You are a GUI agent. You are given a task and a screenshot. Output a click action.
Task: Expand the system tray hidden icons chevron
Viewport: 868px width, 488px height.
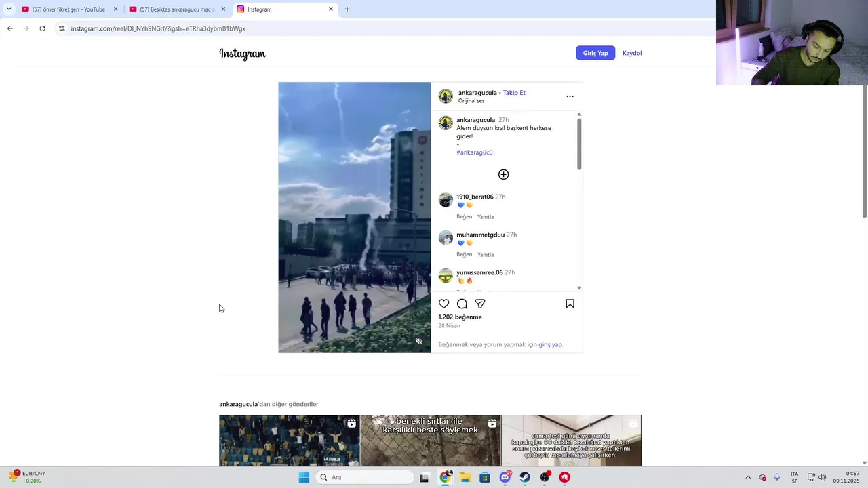(x=748, y=477)
